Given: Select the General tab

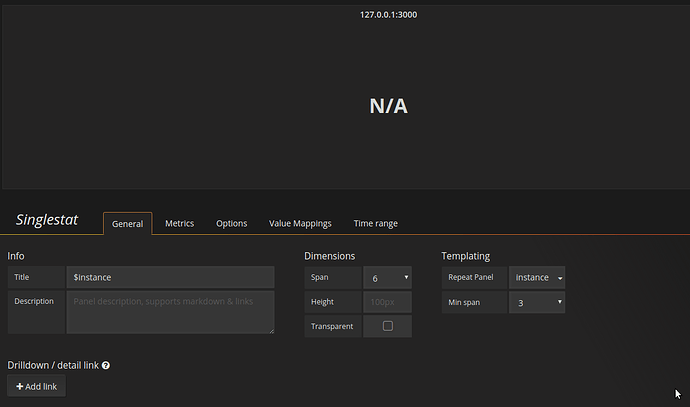Looking at the screenshot, I should coord(127,224).
